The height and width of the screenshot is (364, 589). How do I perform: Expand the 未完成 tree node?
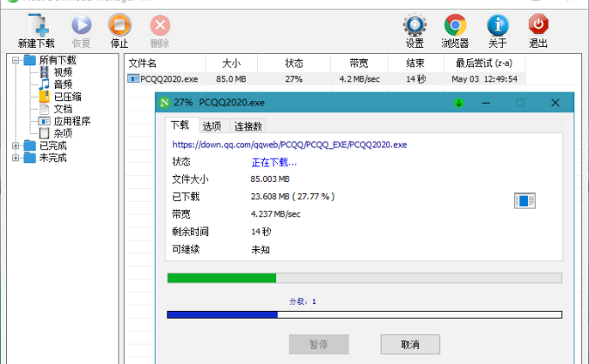tap(16, 158)
